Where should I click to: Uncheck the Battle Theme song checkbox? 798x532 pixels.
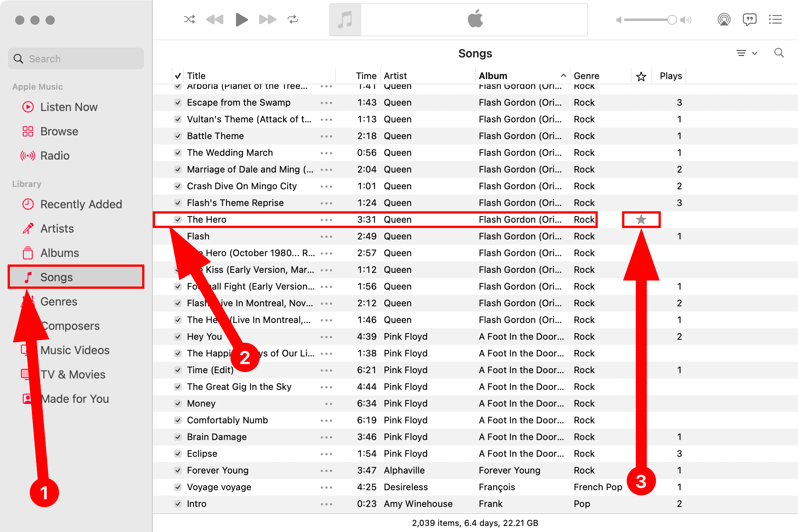(177, 136)
